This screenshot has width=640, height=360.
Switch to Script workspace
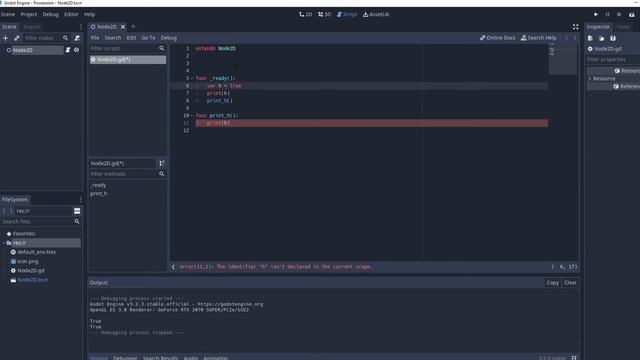[x=347, y=14]
